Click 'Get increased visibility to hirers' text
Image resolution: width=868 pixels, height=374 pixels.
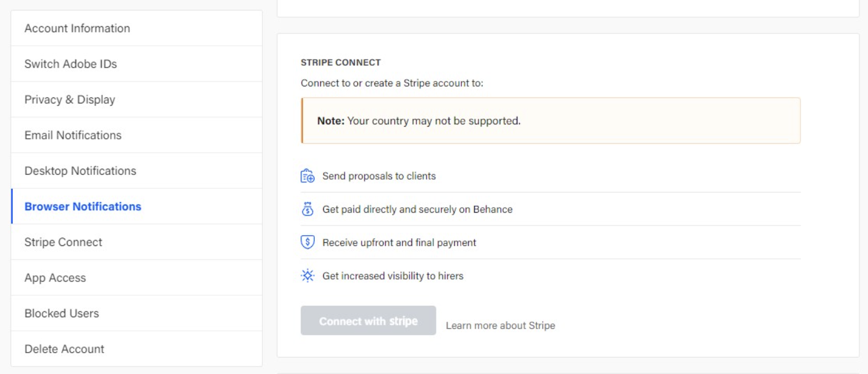[393, 276]
